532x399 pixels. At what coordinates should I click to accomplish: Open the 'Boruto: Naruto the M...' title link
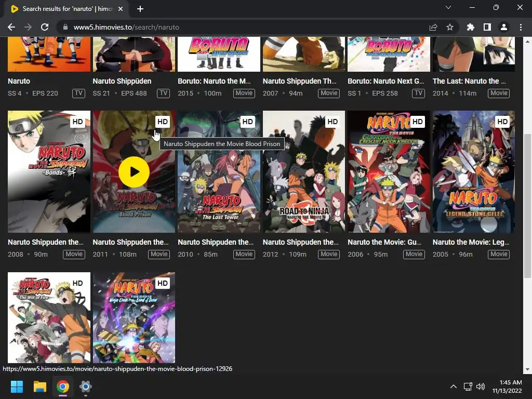(214, 81)
